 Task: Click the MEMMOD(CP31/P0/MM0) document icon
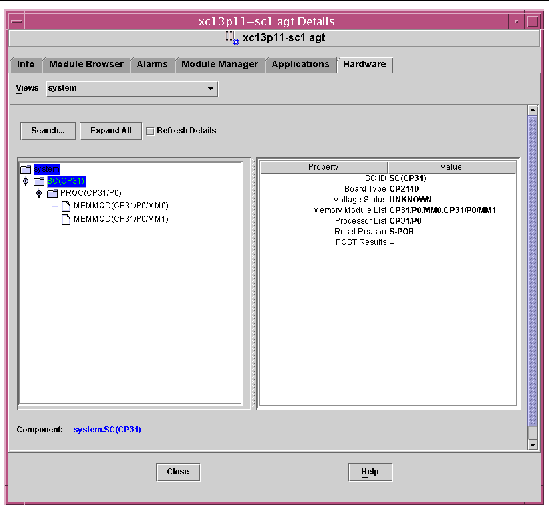click(66, 206)
